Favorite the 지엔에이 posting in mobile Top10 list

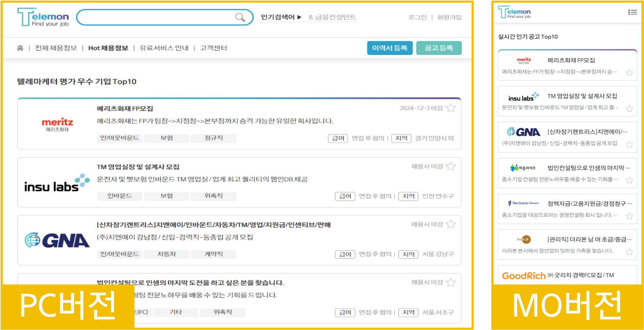coord(629,144)
